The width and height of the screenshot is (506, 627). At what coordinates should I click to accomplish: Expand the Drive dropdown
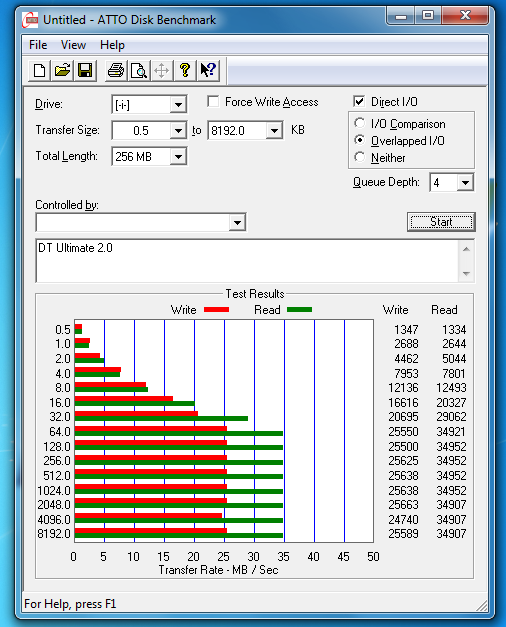[x=178, y=105]
